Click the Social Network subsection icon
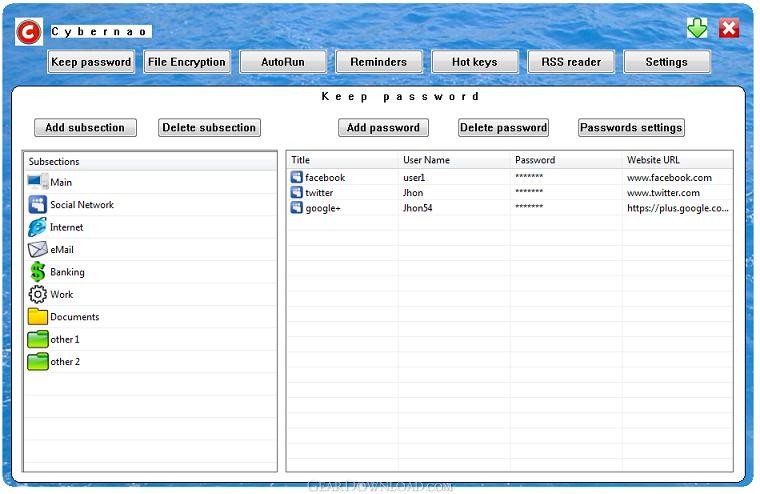The height and width of the screenshot is (494, 760). coord(37,205)
